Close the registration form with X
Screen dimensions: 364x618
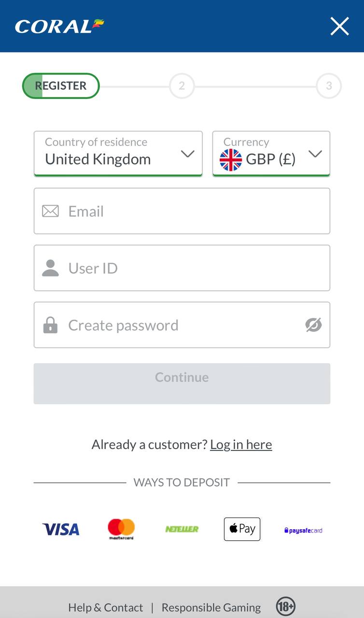(339, 26)
